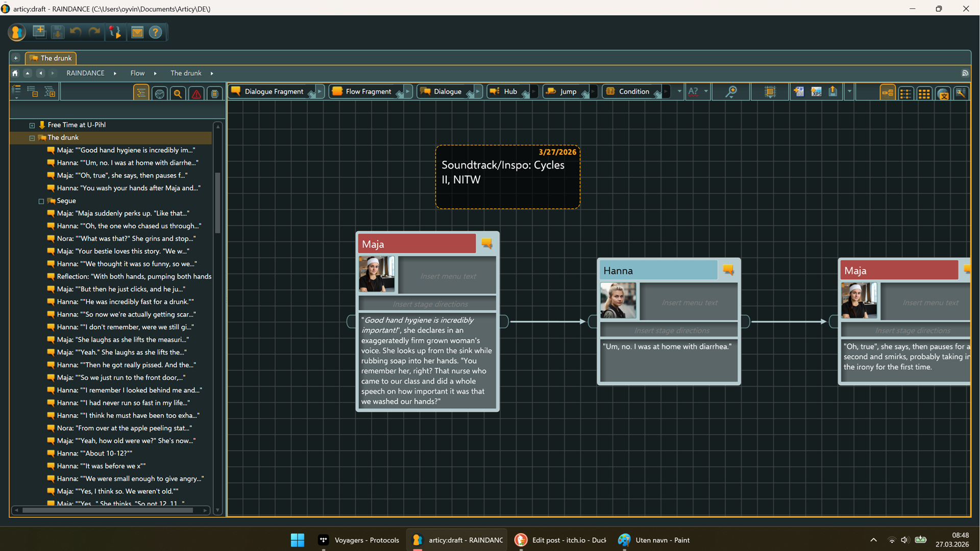Click the zoom magnifier tool in flow toolbar
Screen dimensions: 980x551
click(x=731, y=92)
